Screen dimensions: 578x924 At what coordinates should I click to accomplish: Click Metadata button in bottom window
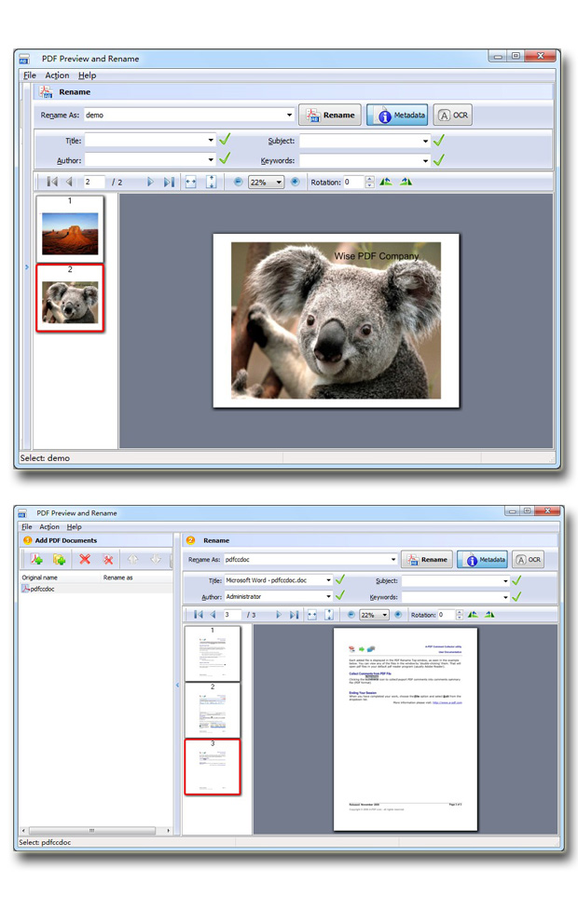482,559
